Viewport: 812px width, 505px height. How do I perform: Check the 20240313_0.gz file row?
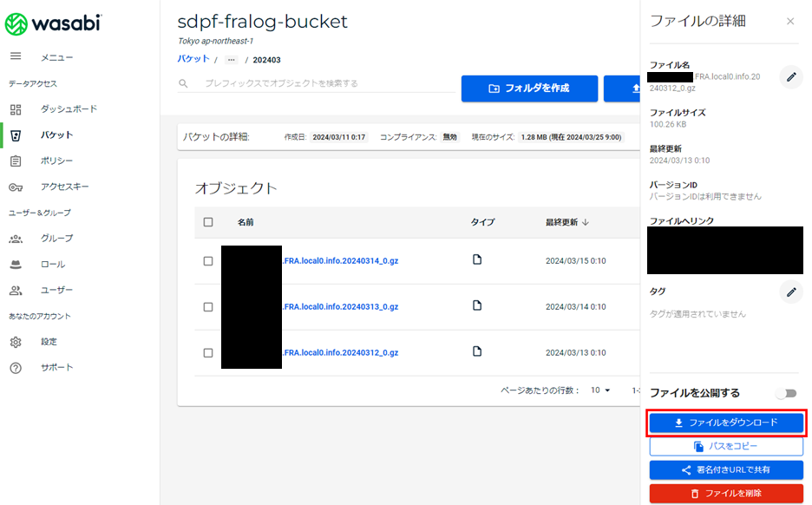(x=208, y=307)
